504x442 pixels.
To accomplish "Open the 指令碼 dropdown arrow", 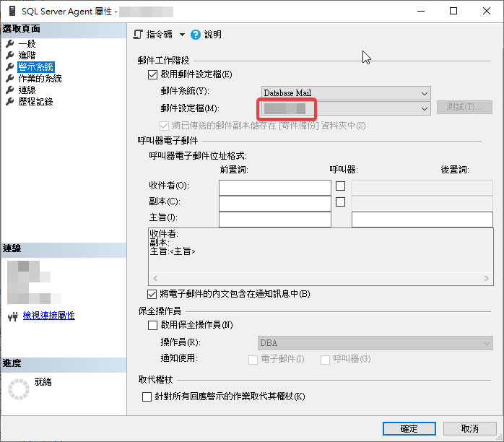I will [182, 35].
